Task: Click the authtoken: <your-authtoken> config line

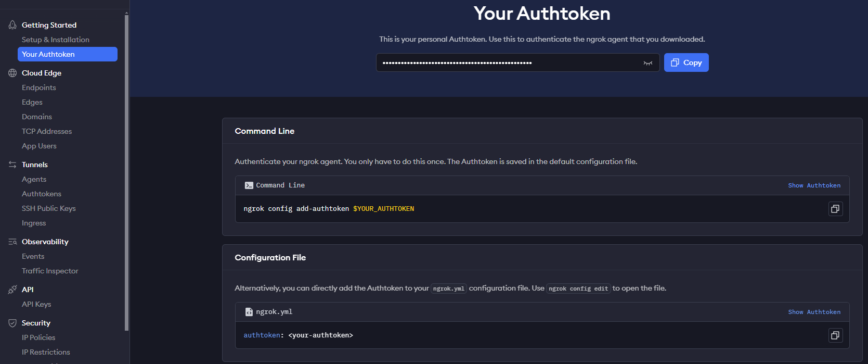Action: [x=299, y=335]
